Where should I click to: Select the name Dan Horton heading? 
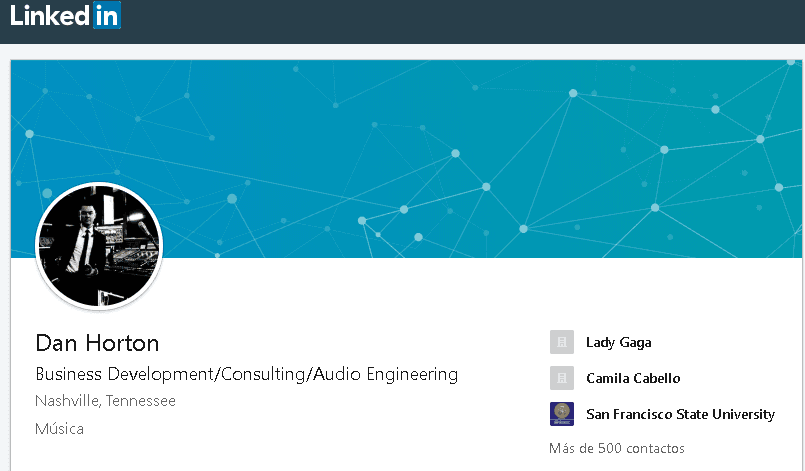click(97, 343)
